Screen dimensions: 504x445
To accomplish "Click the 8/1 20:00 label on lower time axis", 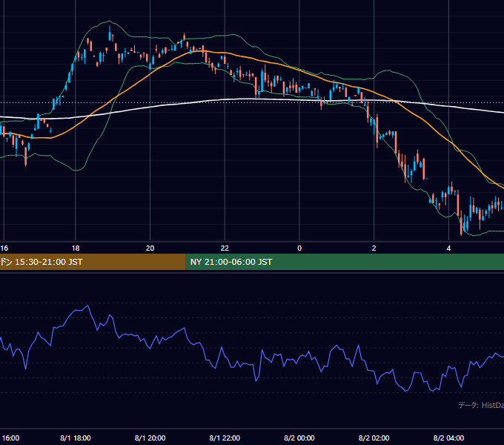I will [x=150, y=438].
